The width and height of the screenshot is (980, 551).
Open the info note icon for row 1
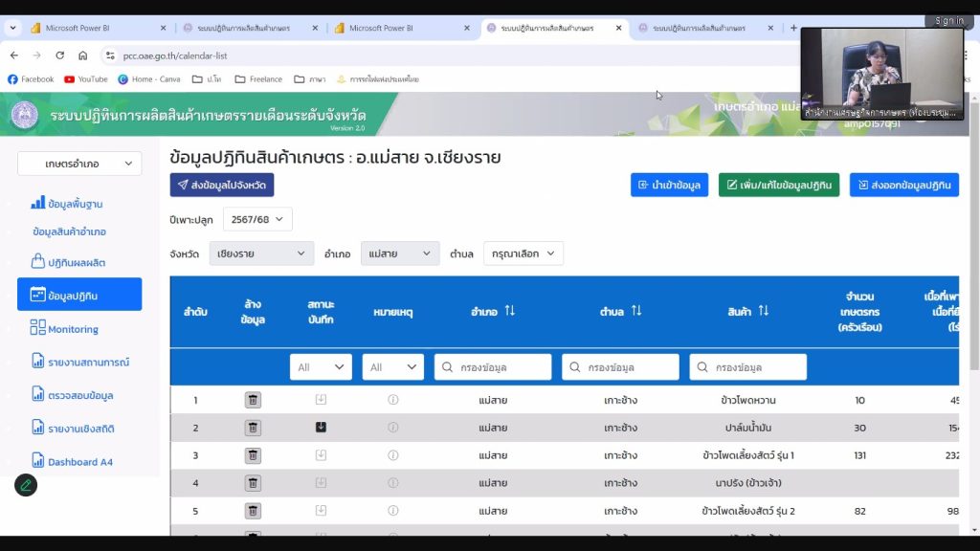(x=393, y=400)
